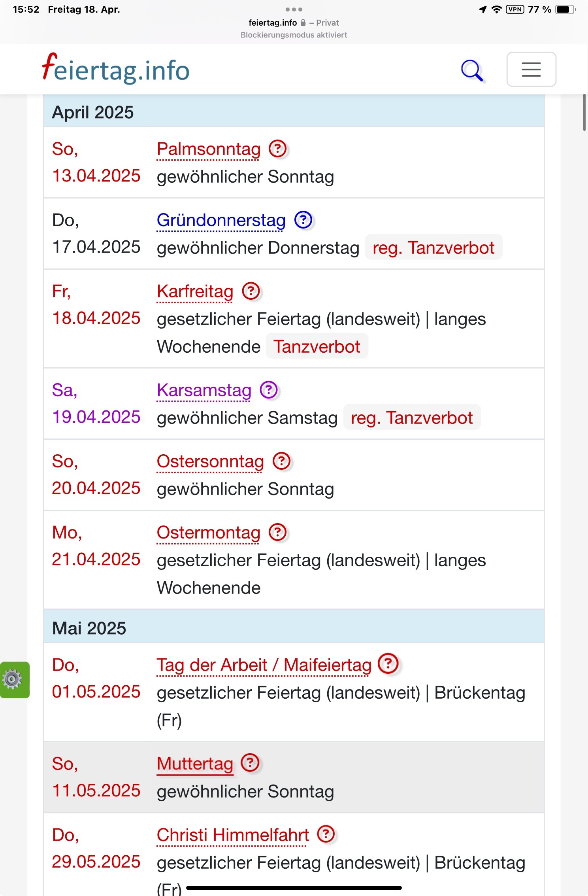
Task: Click the Tanzverbot badge under Karfreitag
Action: (317, 346)
